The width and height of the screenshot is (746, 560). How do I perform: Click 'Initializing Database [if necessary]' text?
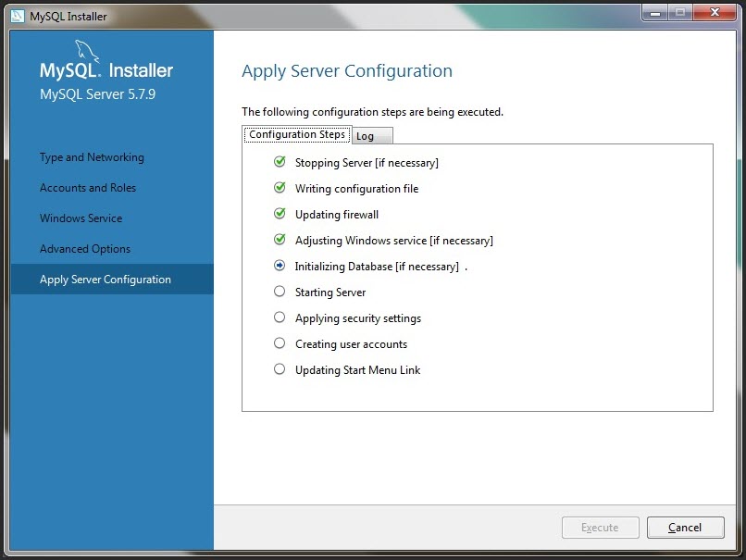377,267
